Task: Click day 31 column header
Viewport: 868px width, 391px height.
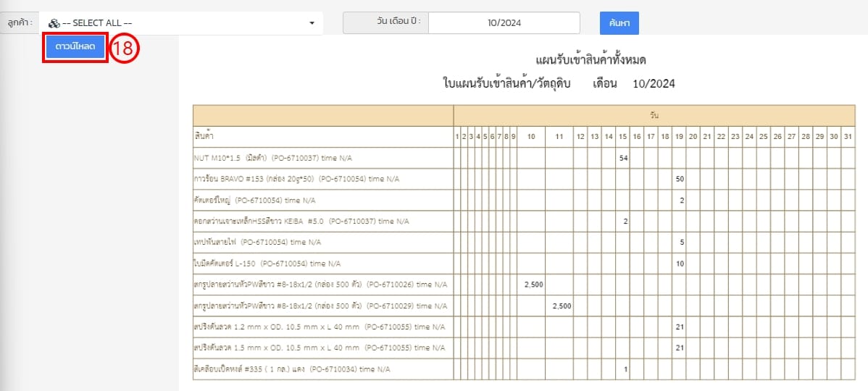Action: pos(848,136)
